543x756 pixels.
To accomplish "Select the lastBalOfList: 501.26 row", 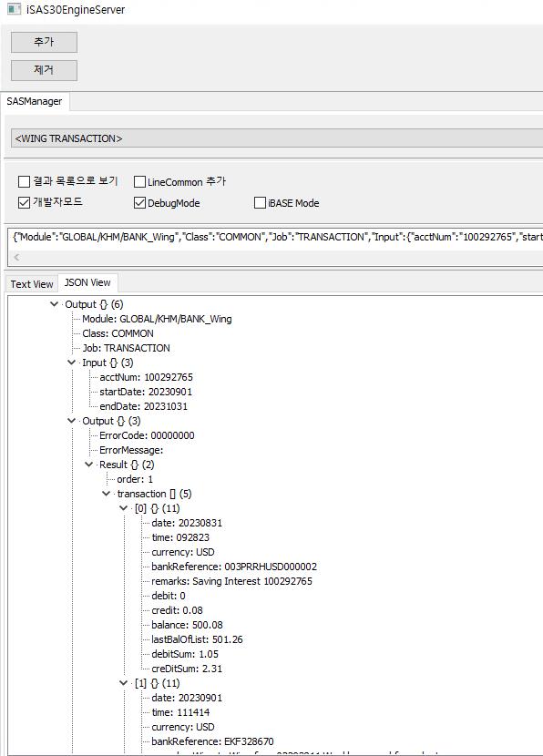I will point(197,639).
